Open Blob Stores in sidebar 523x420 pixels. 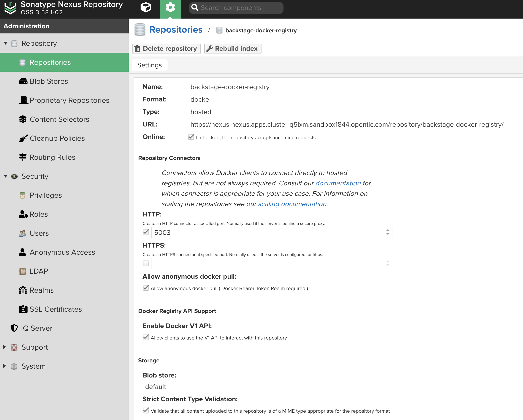[x=49, y=81]
